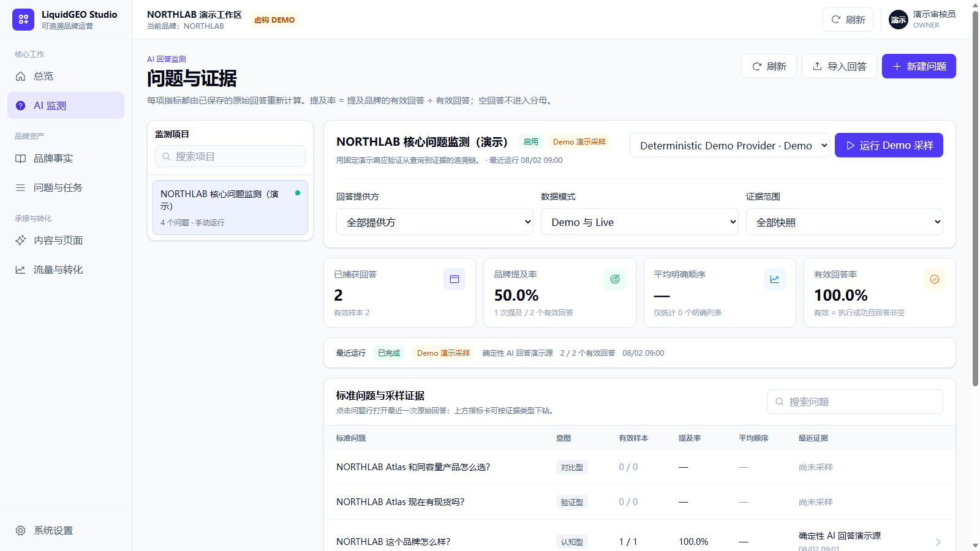Click the 已捕获回答 card icon
Viewport: 980px width, 551px height.
coord(454,279)
